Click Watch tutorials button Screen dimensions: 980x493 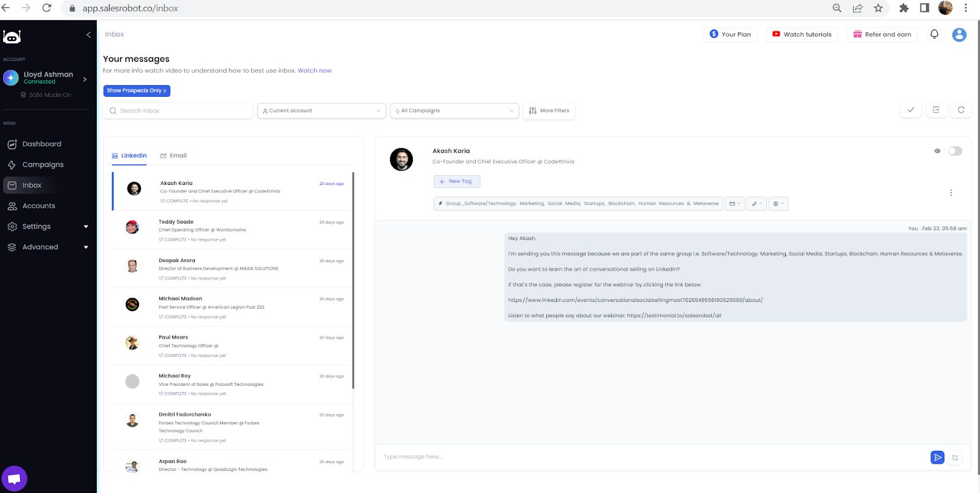(x=802, y=34)
